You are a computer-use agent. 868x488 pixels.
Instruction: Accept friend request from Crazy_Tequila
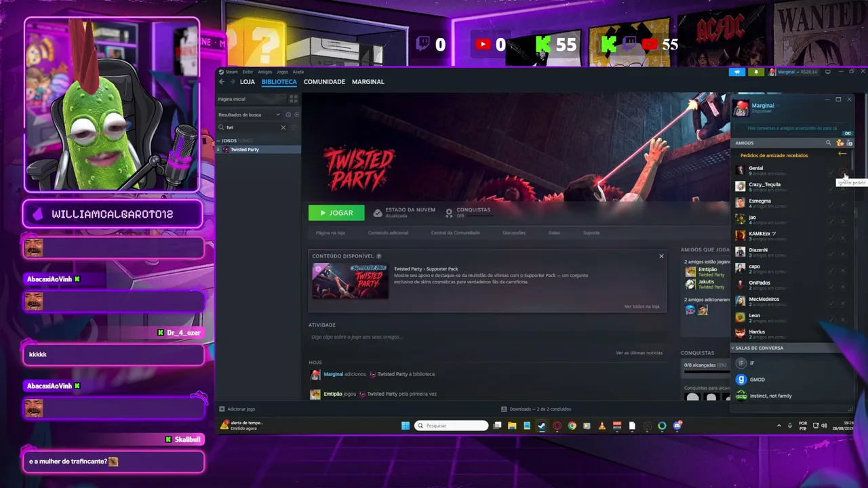point(831,188)
